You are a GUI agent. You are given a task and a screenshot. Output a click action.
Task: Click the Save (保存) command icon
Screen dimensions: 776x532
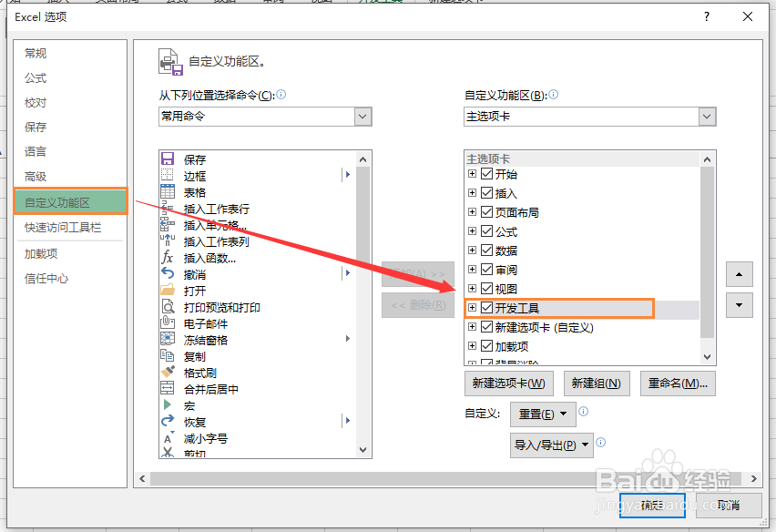click(x=168, y=159)
